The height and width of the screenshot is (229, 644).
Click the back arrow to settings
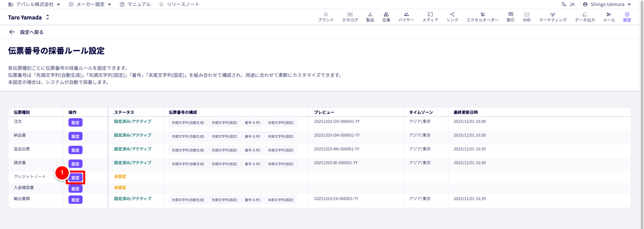tap(12, 32)
